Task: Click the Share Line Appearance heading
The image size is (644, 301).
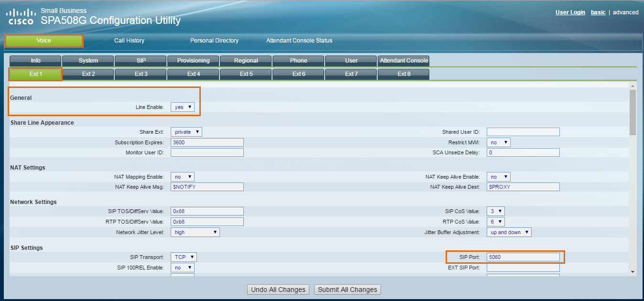Action: (42, 123)
